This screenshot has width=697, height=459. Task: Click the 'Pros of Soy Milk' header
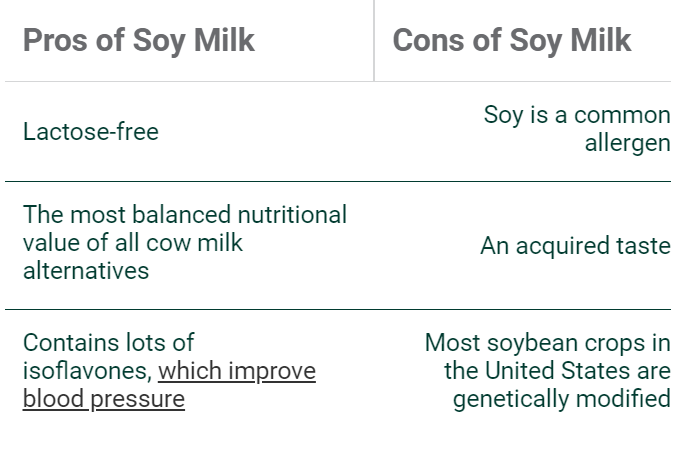tap(139, 40)
